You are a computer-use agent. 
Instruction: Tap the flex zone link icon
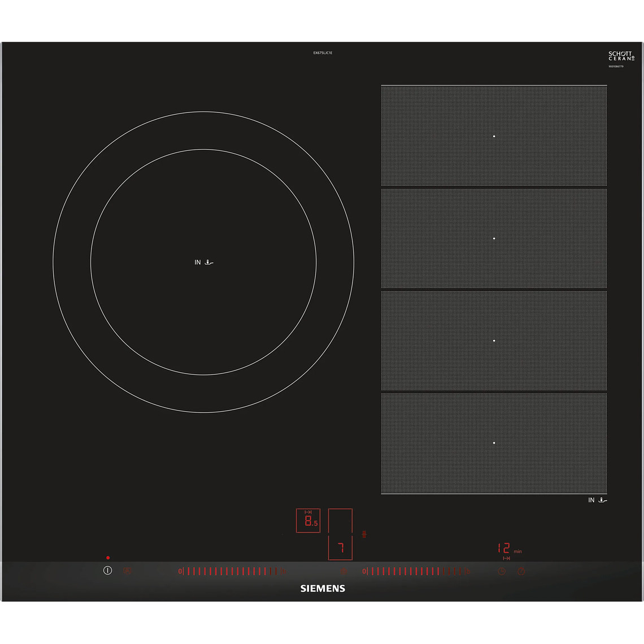(364, 534)
